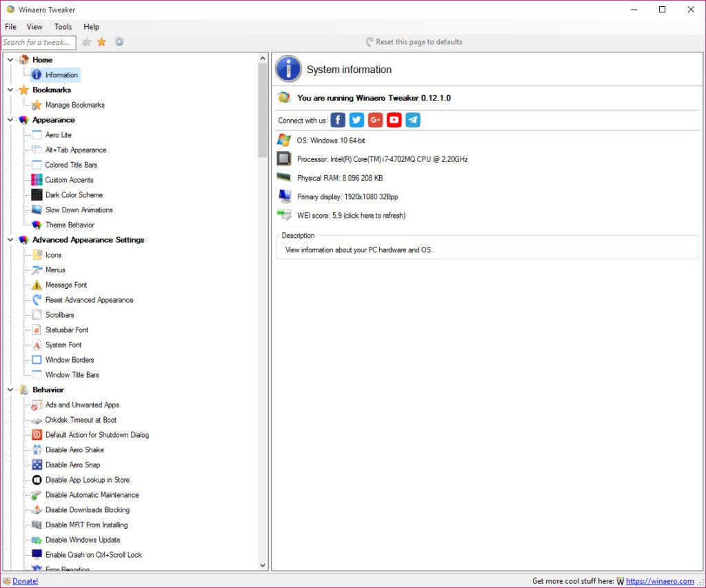Click the System Font letter icon
706x588 pixels.
(37, 345)
